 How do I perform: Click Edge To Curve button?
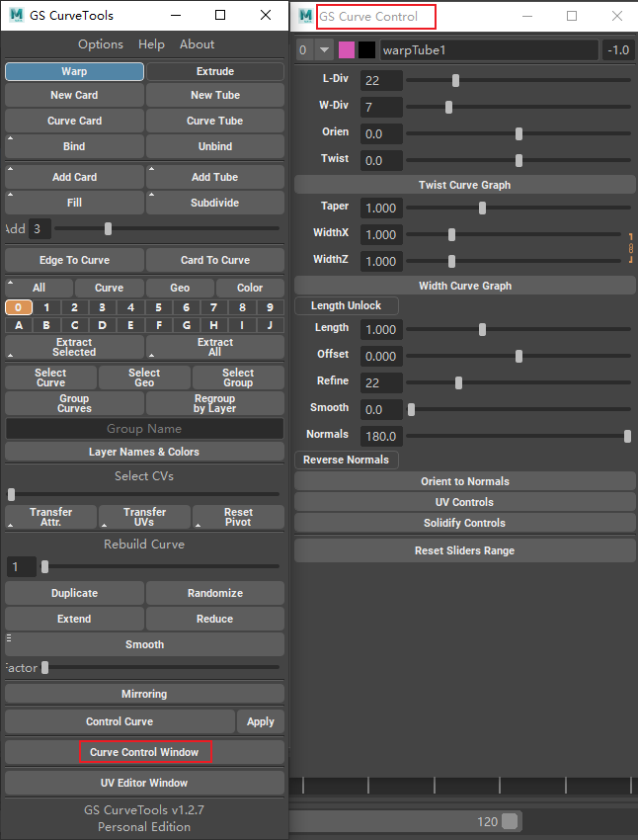point(74,260)
